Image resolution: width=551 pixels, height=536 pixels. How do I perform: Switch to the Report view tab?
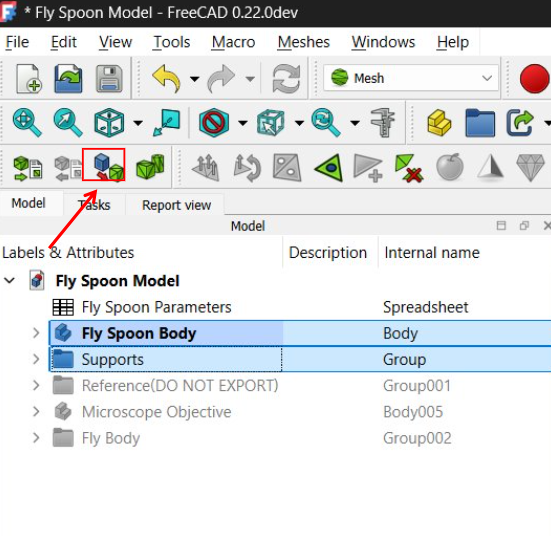pyautogui.click(x=176, y=205)
